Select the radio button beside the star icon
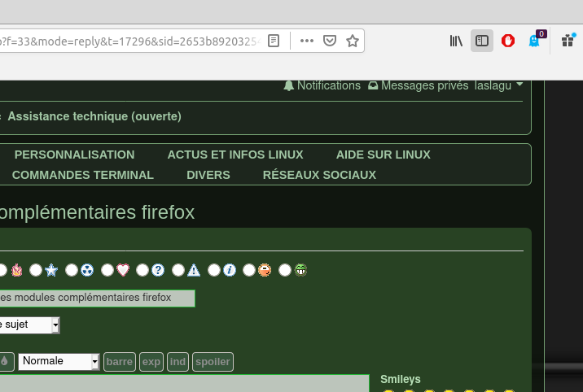This screenshot has height=392, width=583. (36, 270)
